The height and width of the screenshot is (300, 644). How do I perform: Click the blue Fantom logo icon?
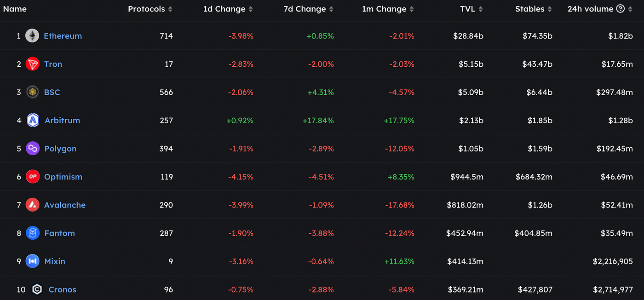click(x=33, y=233)
